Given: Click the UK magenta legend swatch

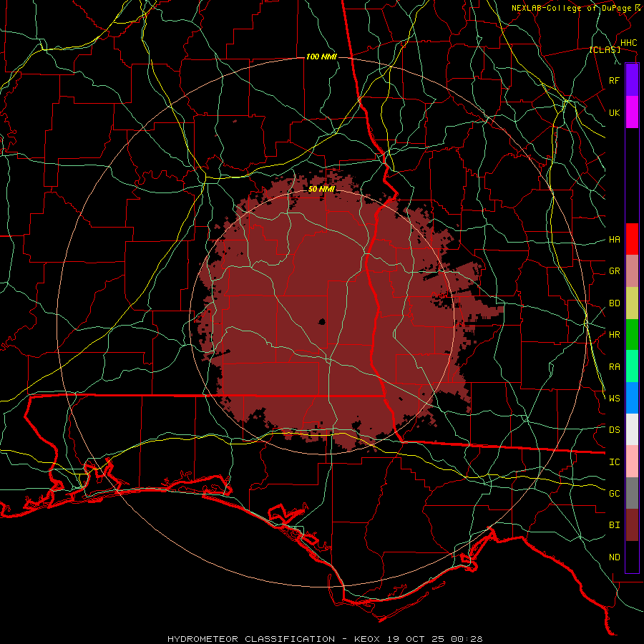Looking at the screenshot, I should click(x=632, y=112).
